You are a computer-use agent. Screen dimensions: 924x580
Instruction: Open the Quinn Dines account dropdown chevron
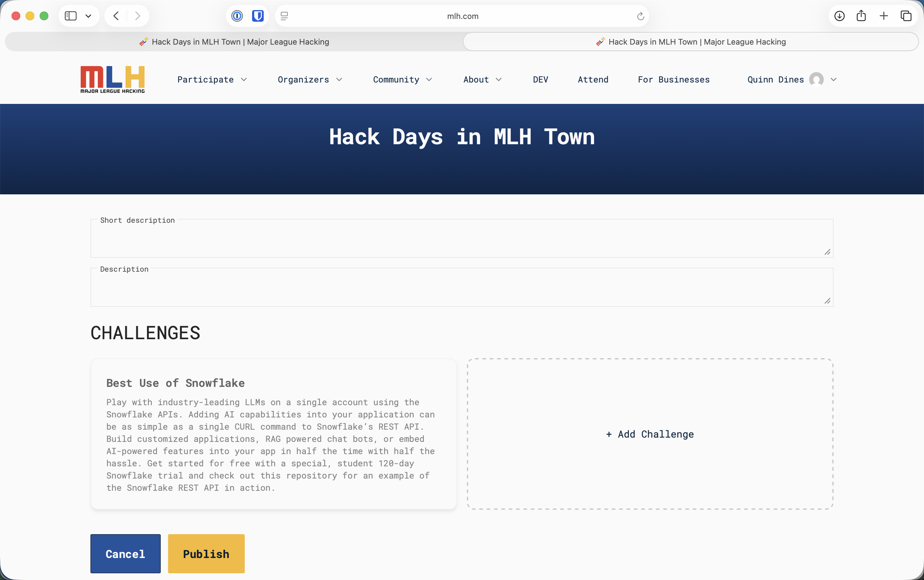834,79
